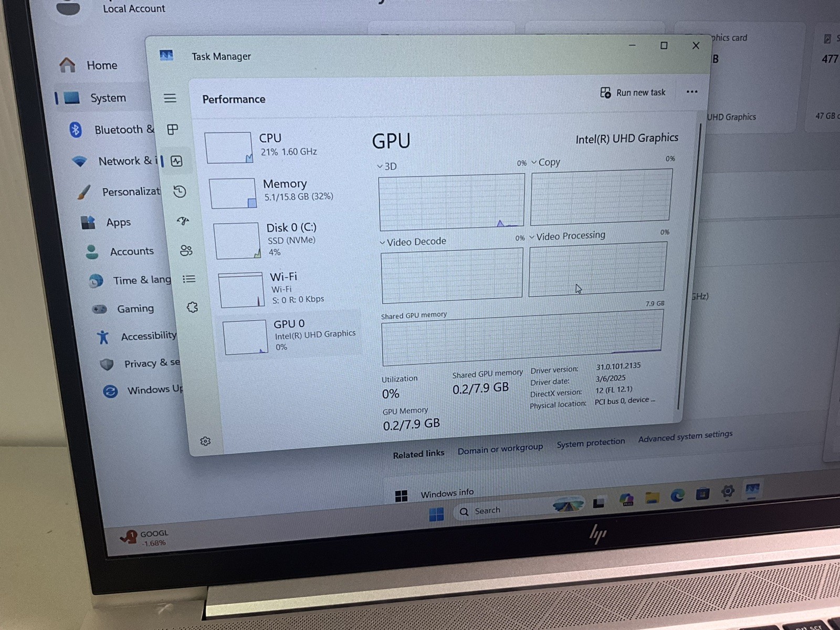Open Task Manager settings gear
The width and height of the screenshot is (840, 630).
pyautogui.click(x=205, y=441)
